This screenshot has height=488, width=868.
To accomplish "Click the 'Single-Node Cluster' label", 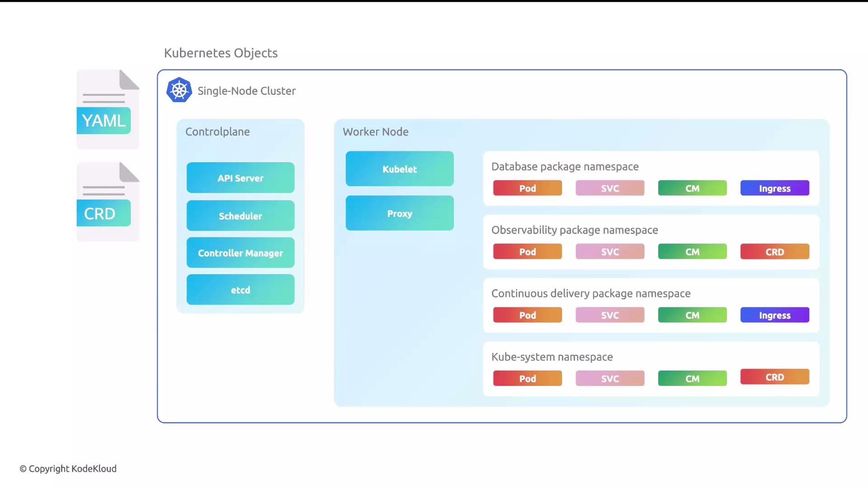I will click(246, 91).
